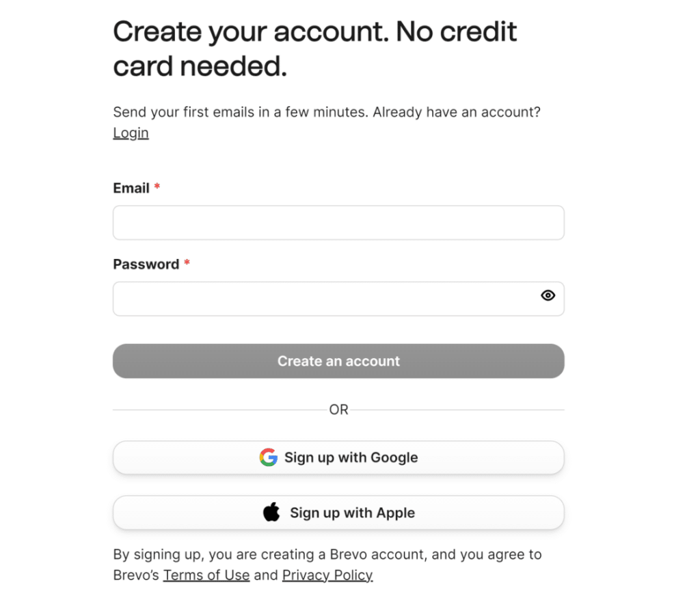This screenshot has height=609, width=700.
Task: Click inside the Email input field
Action: (x=338, y=223)
